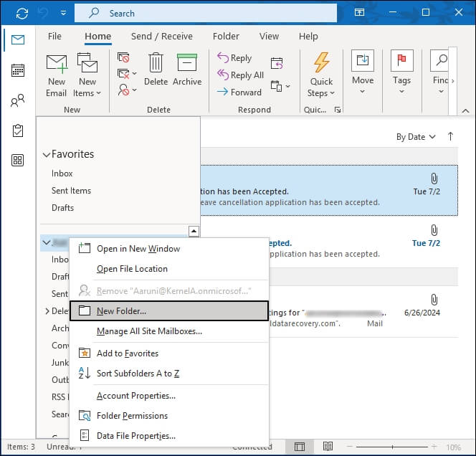476x456 pixels.
Task: Click the Search box
Action: coord(206,14)
